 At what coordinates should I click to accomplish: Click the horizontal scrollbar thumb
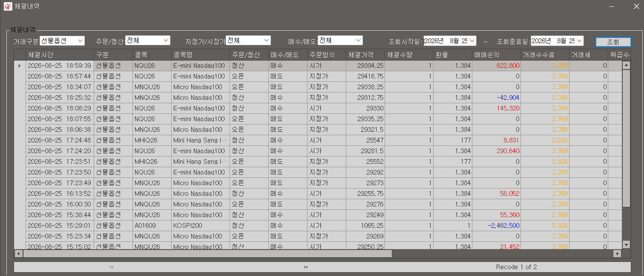pyautogui.click(x=207, y=253)
